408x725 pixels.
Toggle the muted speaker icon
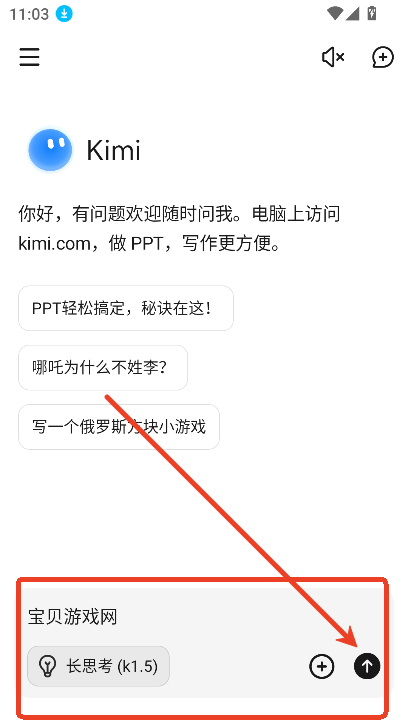tap(333, 57)
